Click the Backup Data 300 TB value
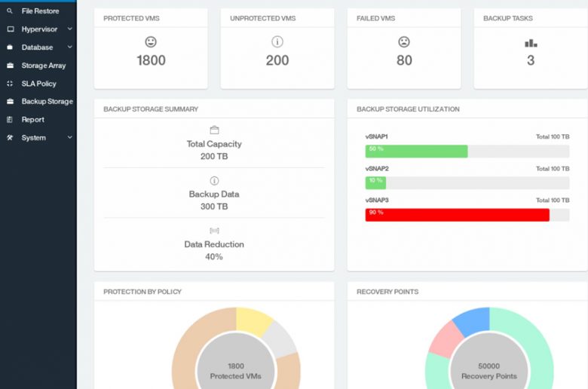588x389 pixels. [214, 207]
